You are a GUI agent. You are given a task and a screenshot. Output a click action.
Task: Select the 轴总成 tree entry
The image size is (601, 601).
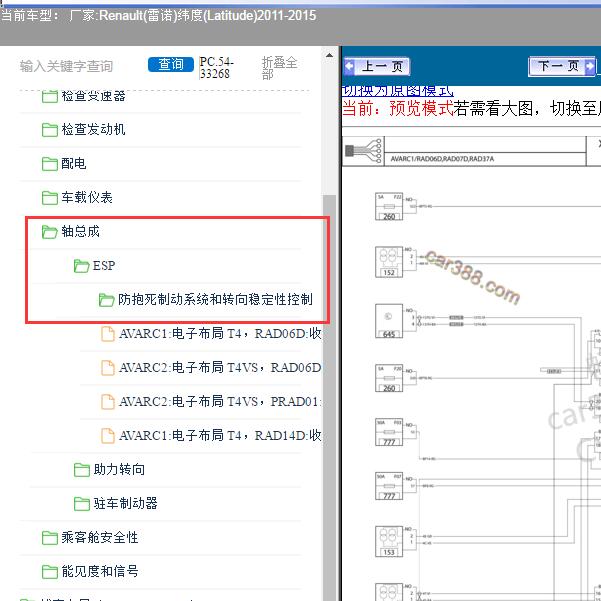pos(80,232)
